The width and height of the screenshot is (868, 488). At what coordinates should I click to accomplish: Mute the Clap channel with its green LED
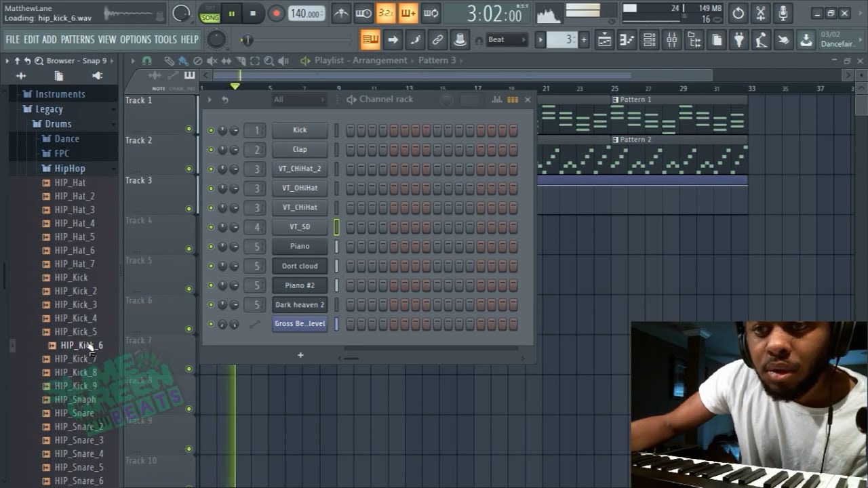211,150
